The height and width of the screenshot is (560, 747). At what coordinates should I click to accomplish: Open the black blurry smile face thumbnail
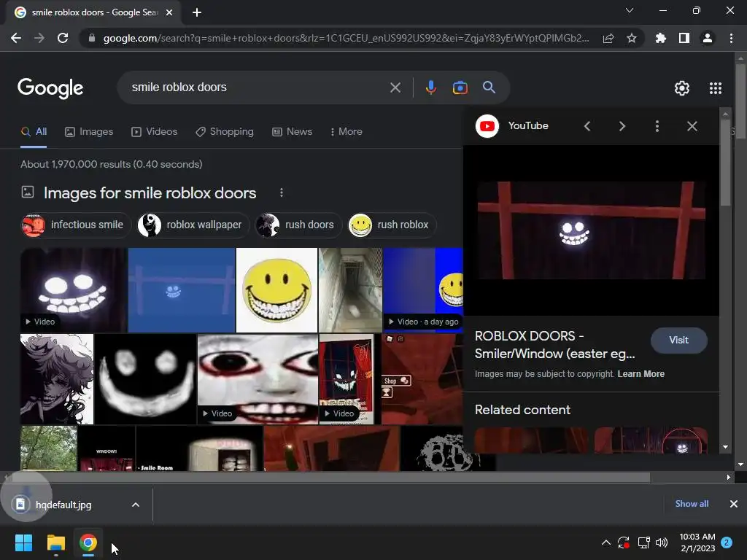(x=145, y=379)
